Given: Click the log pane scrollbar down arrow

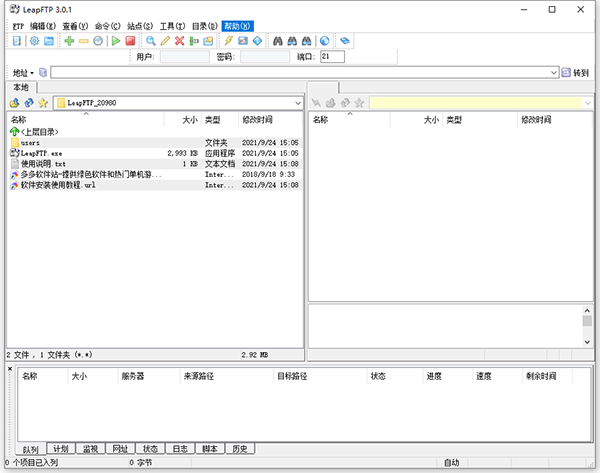Looking at the screenshot, I should [x=587, y=342].
